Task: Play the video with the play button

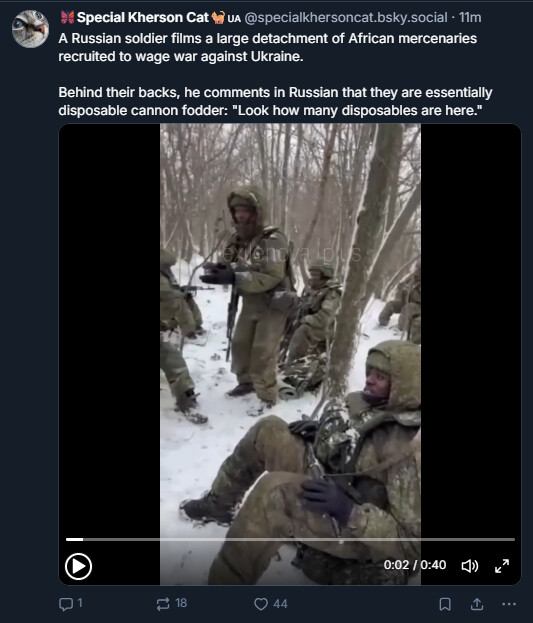Action: pos(78,566)
